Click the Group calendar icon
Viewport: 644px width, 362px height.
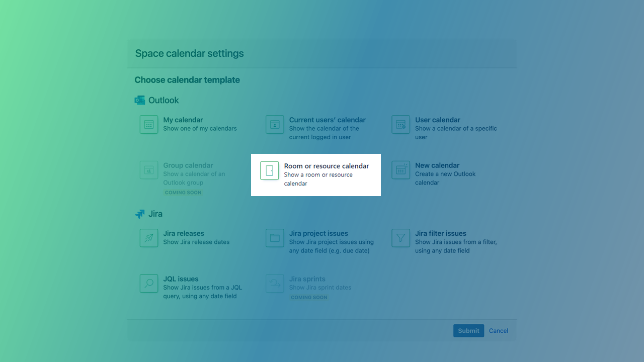coord(149,170)
